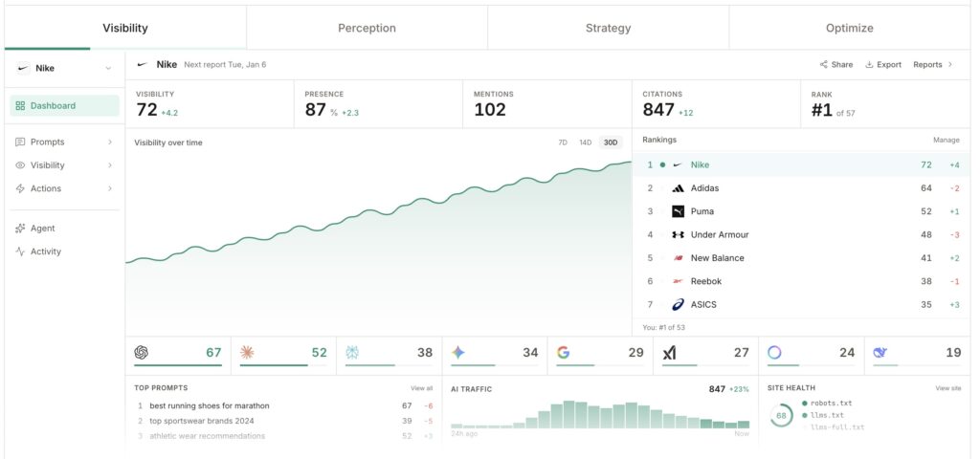The height and width of the screenshot is (459, 980).
Task: Select the xAI Grok engine card scoring 27
Action: tap(706, 356)
